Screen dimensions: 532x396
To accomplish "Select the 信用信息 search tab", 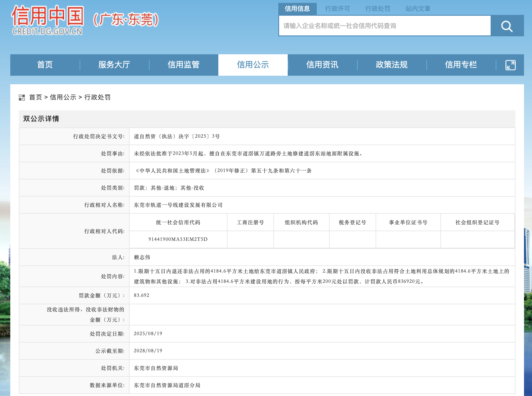I will click(x=297, y=9).
